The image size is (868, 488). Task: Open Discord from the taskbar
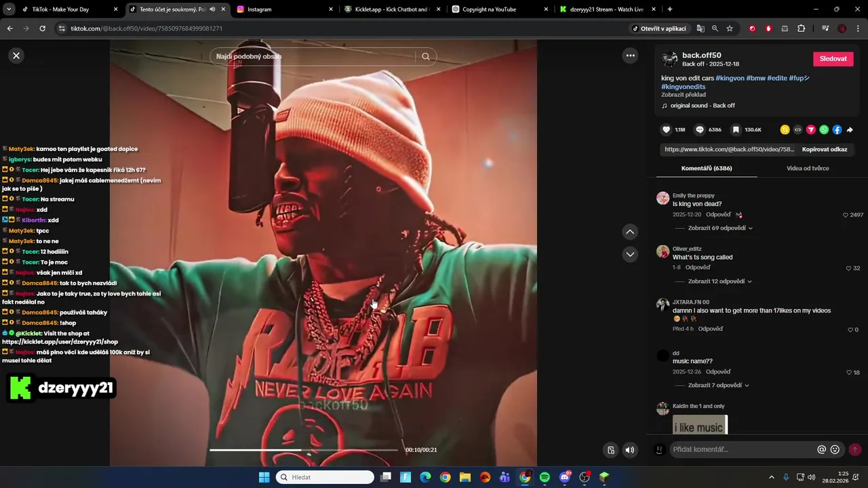565,477
